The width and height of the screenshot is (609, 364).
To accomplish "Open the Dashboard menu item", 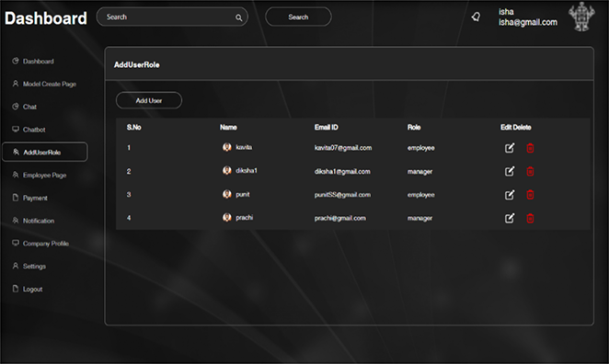I will (39, 62).
